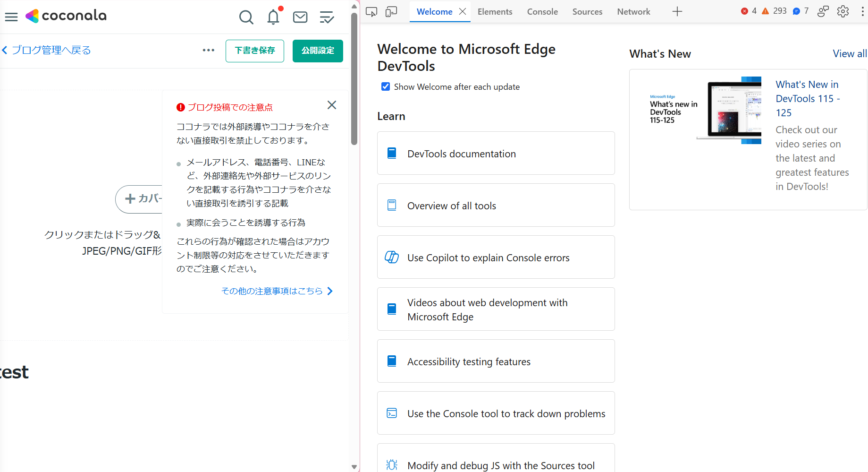Click the 293 warnings indicator
The height and width of the screenshot is (472, 868).
[x=774, y=11]
